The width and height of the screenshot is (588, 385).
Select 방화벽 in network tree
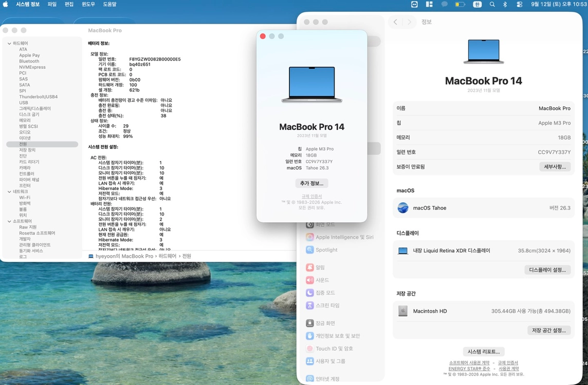coord(25,204)
